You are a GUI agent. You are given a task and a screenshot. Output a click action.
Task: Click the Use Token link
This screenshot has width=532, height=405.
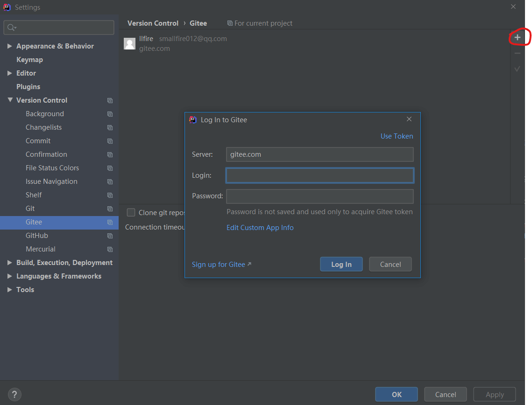pos(397,136)
